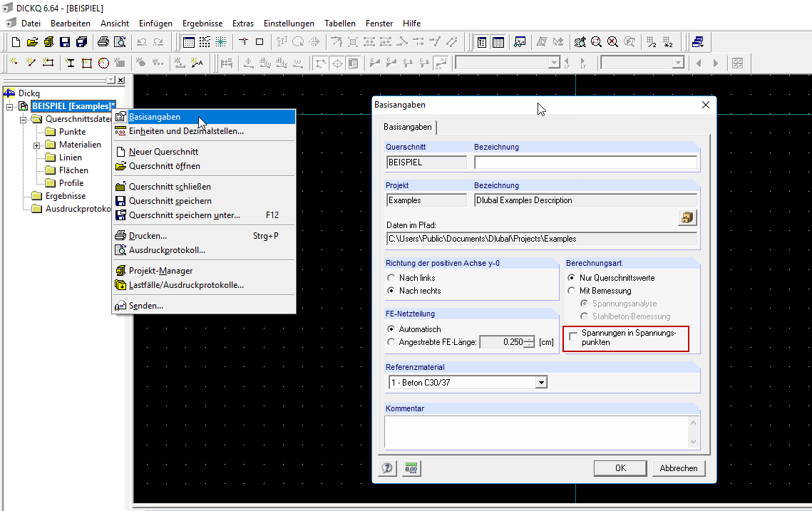Select 'Nur Querschnittswerte' radio button

[x=571, y=278]
